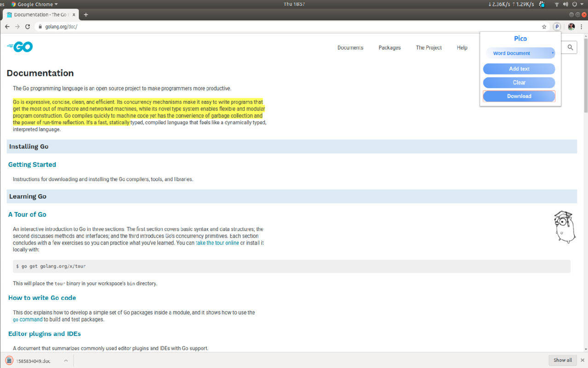The width and height of the screenshot is (588, 368).
Task: Close the downloads bar
Action: click(x=582, y=360)
